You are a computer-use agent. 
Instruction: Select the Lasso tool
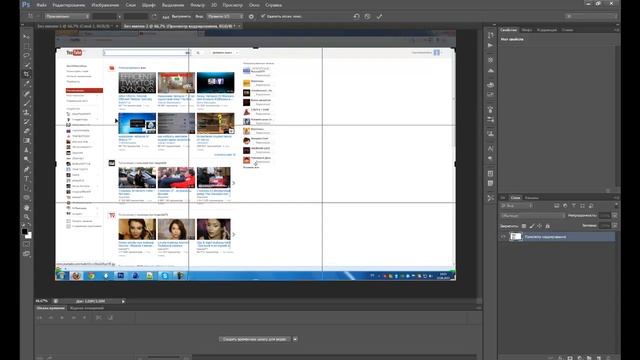[27, 56]
